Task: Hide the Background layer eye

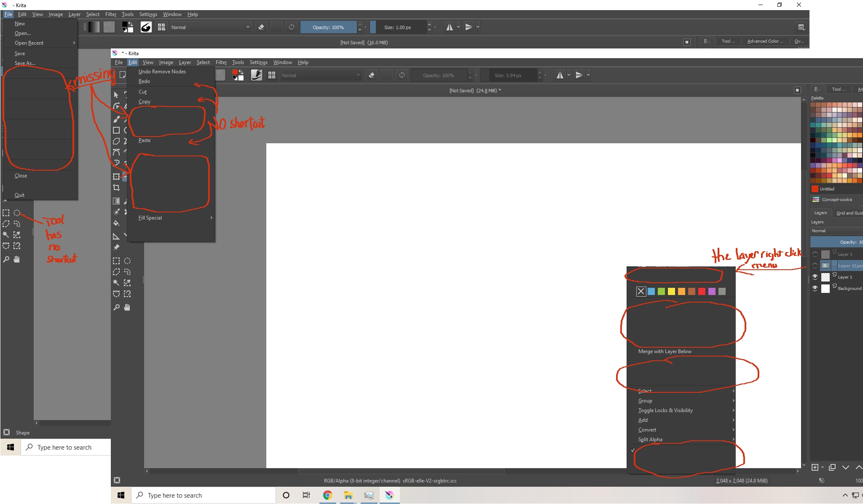Action: [x=815, y=288]
